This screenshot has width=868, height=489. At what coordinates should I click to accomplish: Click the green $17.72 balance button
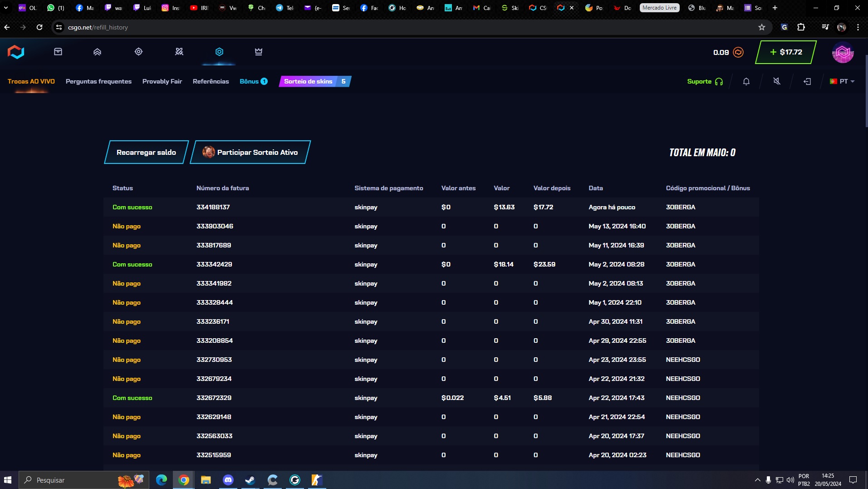tap(786, 52)
